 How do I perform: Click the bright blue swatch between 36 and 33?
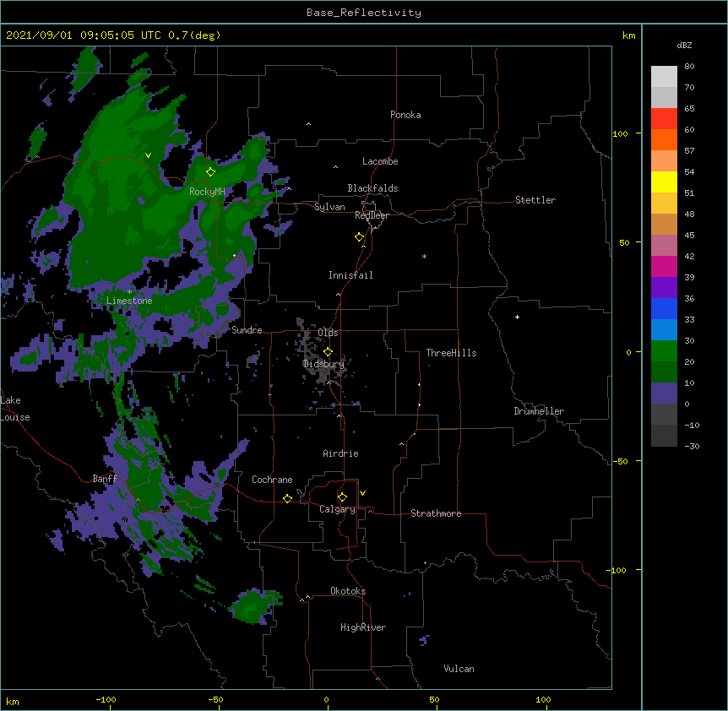click(664, 308)
